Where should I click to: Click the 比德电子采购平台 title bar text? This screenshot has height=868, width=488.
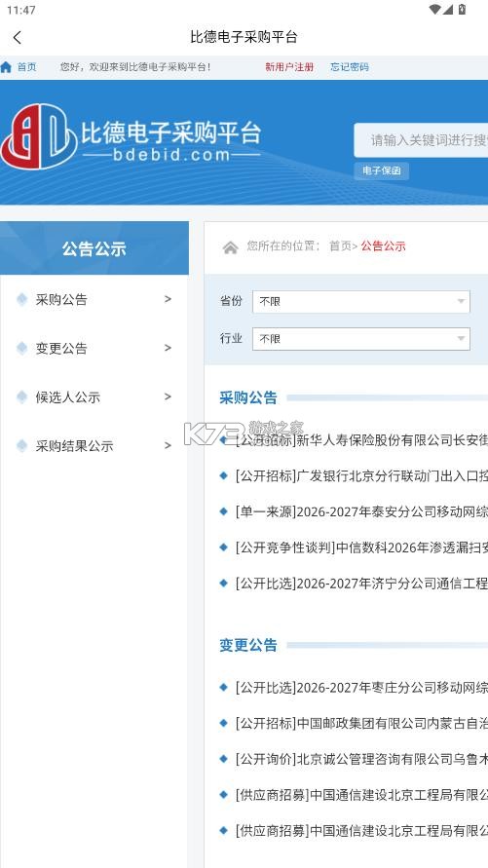click(244, 37)
